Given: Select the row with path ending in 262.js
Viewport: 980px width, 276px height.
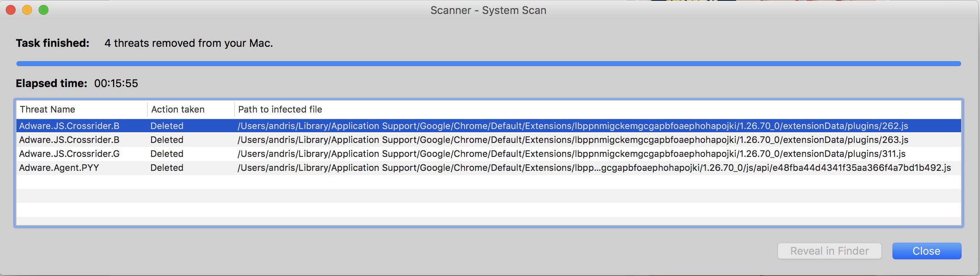Looking at the screenshot, I should coord(489,126).
